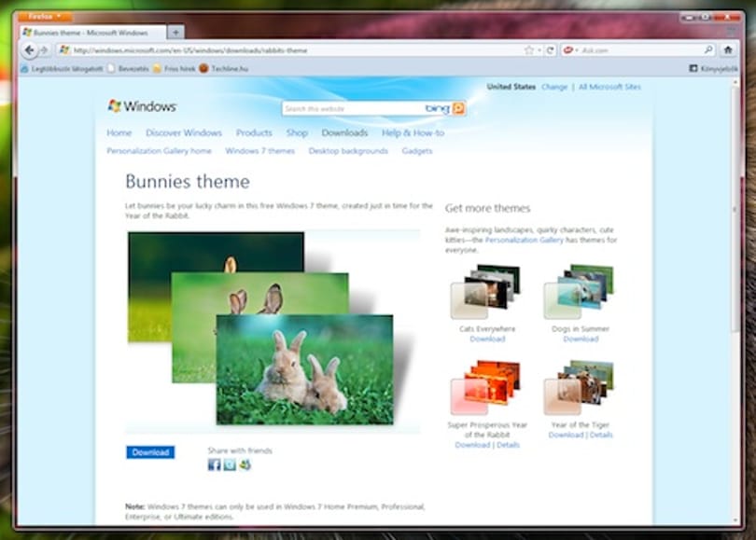Click the site identity icon in the address bar

coord(64,50)
